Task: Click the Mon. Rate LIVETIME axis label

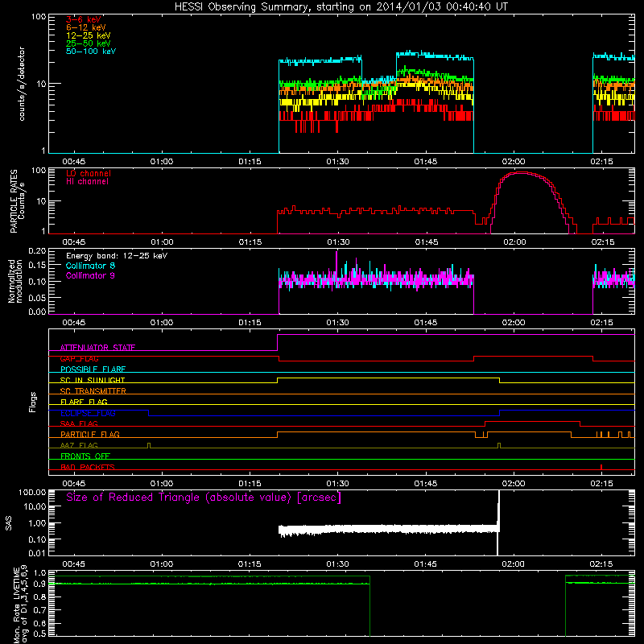Action: (x=20, y=604)
